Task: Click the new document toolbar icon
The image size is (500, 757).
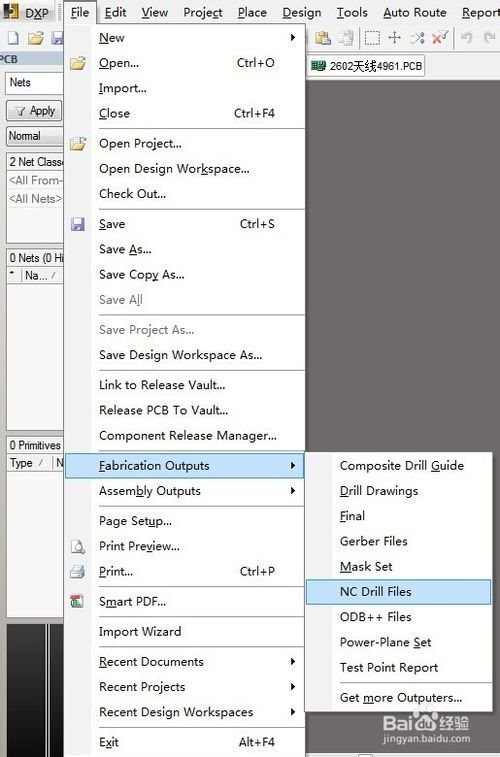Action: coord(13,38)
